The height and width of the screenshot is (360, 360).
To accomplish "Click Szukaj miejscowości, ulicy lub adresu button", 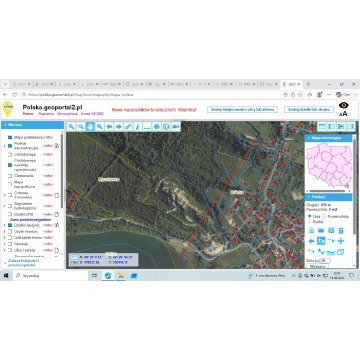I will click(242, 109).
